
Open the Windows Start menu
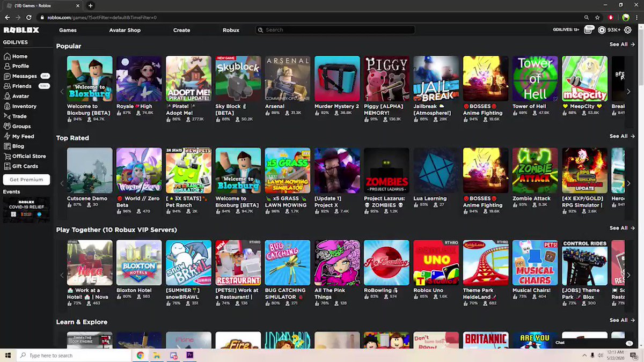click(x=8, y=355)
